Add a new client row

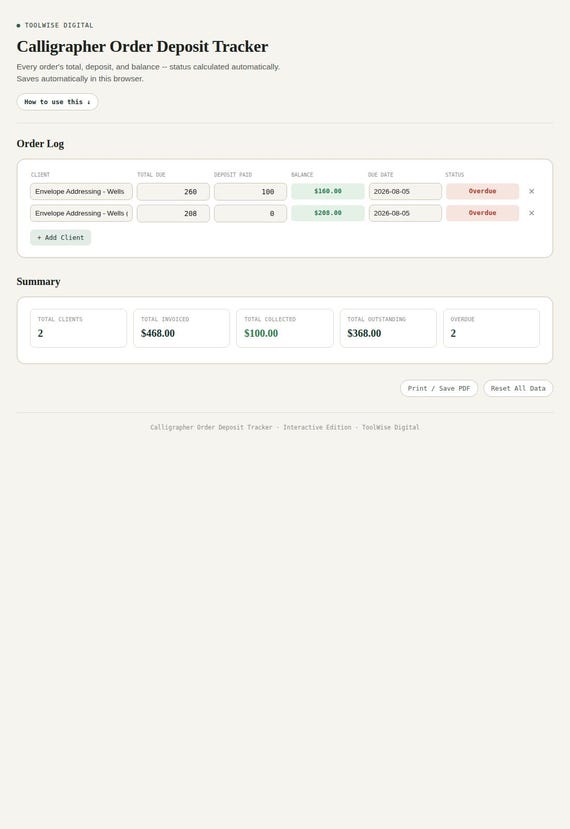(x=60, y=238)
